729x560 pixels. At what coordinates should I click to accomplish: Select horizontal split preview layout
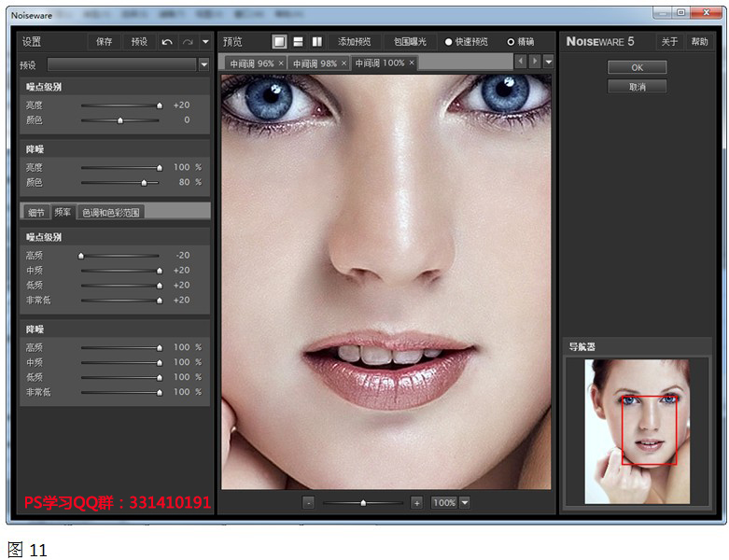pyautogui.click(x=298, y=42)
